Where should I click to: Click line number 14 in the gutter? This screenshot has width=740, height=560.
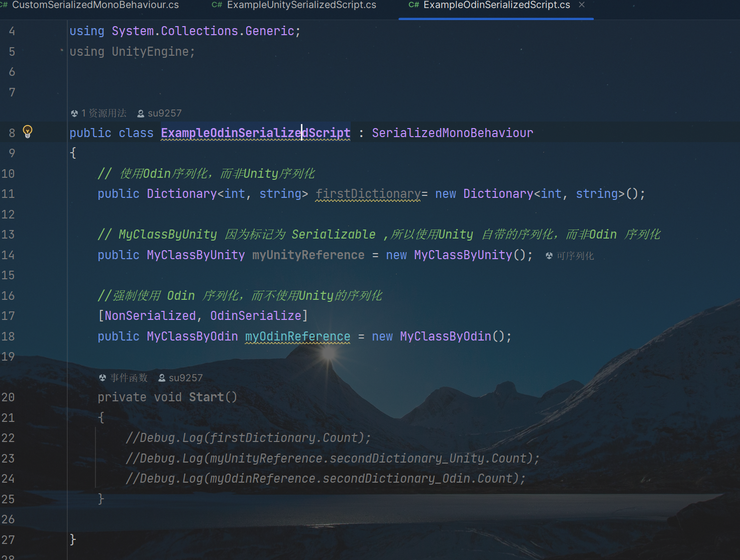pos(8,255)
